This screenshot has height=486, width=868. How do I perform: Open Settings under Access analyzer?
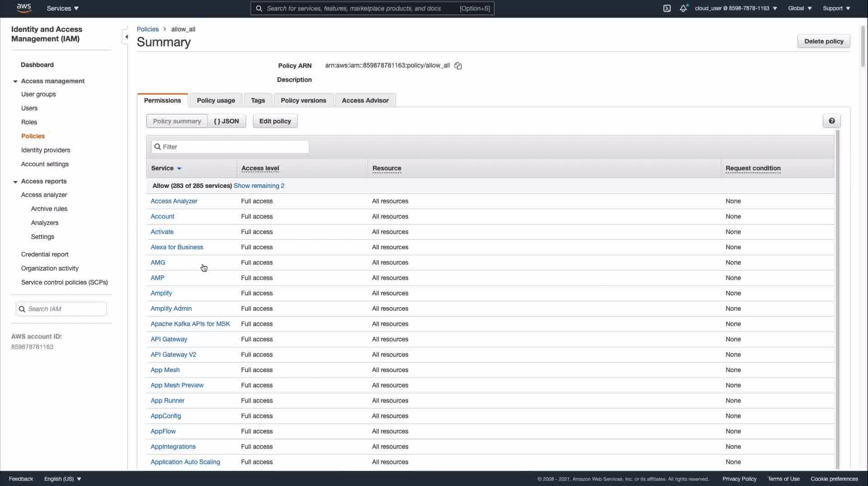(42, 237)
